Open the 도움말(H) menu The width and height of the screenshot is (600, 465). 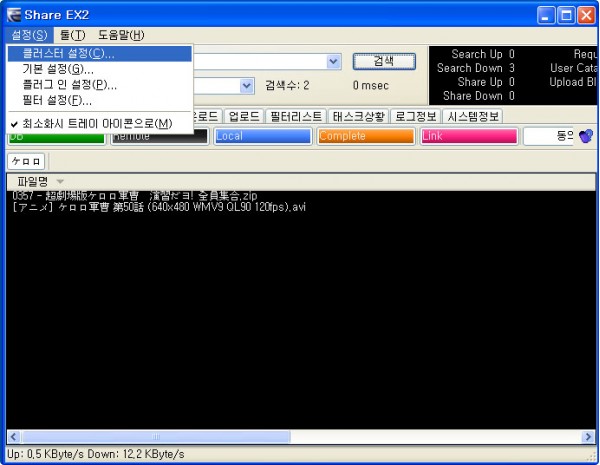click(x=121, y=35)
